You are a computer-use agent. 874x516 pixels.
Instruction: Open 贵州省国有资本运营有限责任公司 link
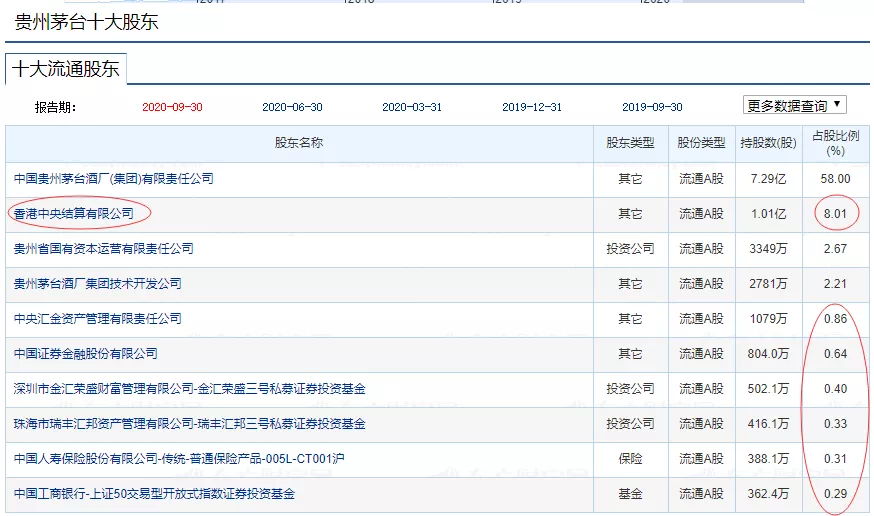pyautogui.click(x=104, y=249)
